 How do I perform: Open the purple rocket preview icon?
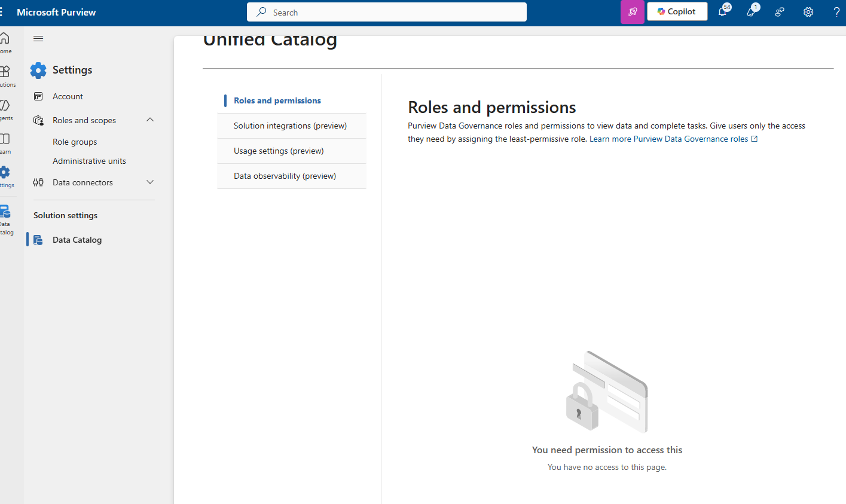(x=633, y=12)
